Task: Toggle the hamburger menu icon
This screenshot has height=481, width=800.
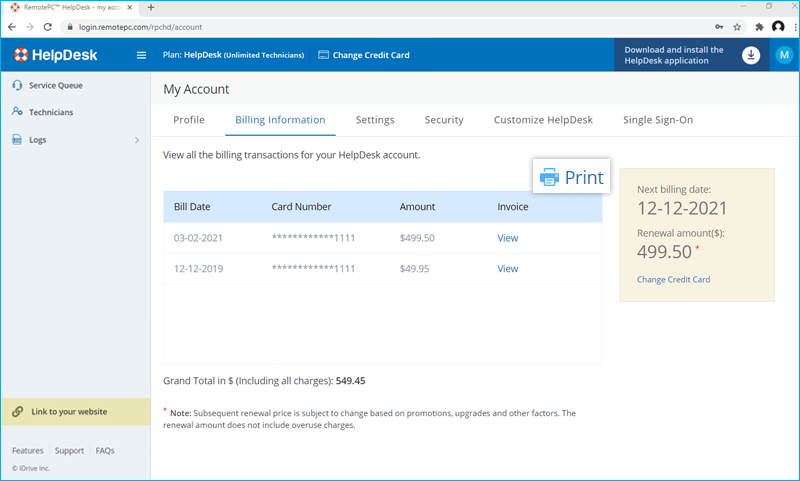Action: click(141, 55)
